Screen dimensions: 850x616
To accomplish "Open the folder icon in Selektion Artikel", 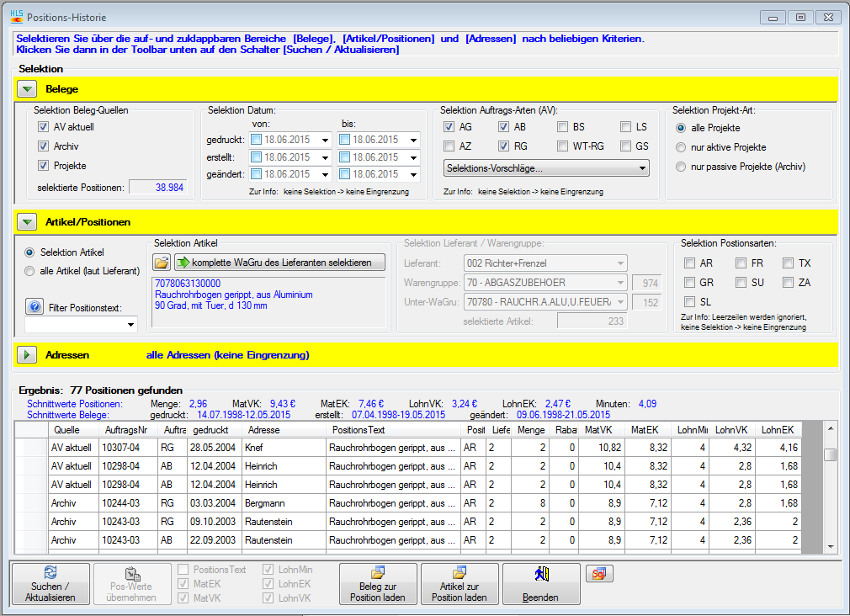I will point(162,263).
